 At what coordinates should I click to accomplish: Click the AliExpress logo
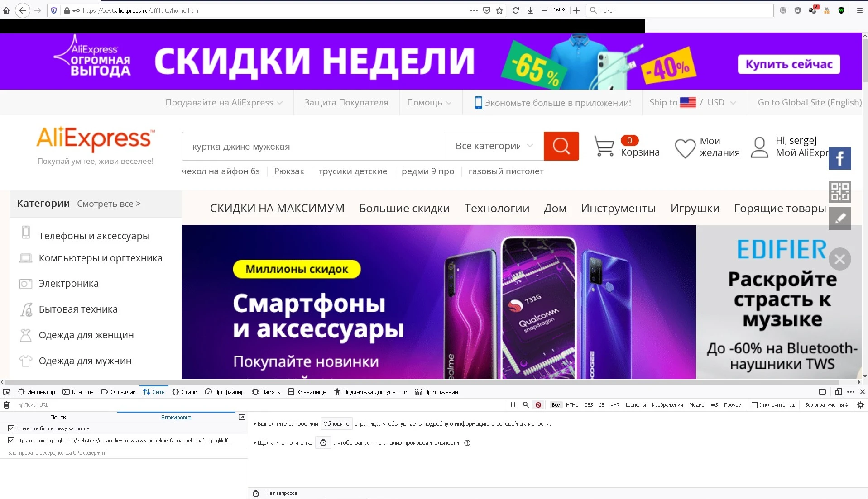[x=96, y=138]
